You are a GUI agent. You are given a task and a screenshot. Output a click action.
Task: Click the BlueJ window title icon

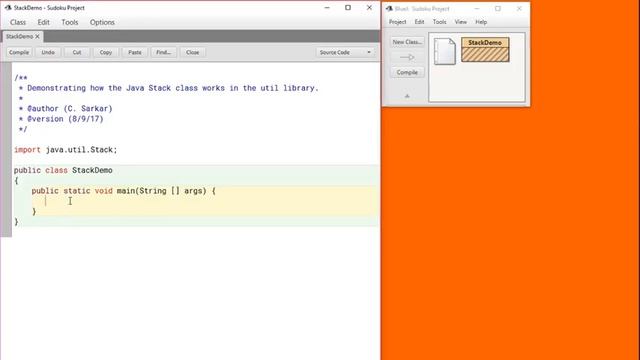tap(389, 9)
